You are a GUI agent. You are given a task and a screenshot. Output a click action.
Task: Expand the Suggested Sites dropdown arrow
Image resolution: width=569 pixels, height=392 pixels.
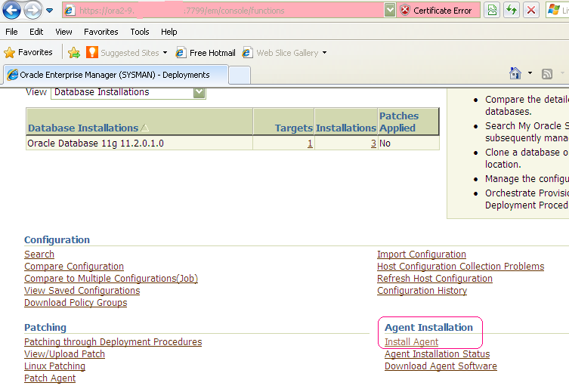(x=165, y=53)
